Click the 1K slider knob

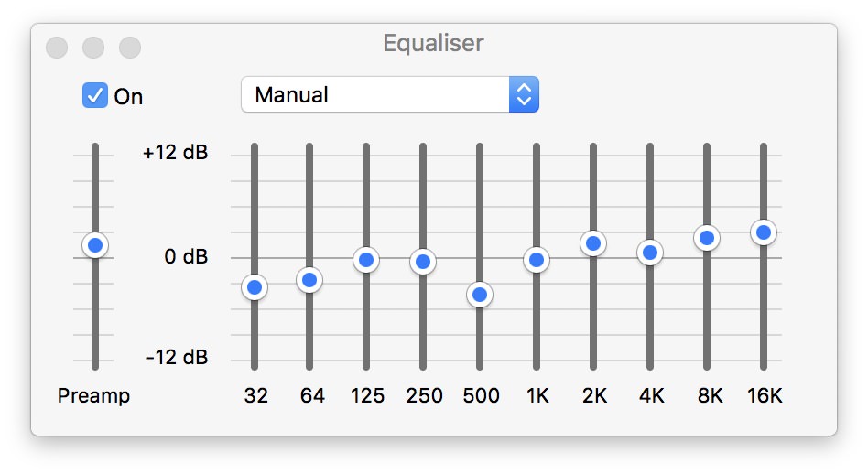pyautogui.click(x=536, y=260)
